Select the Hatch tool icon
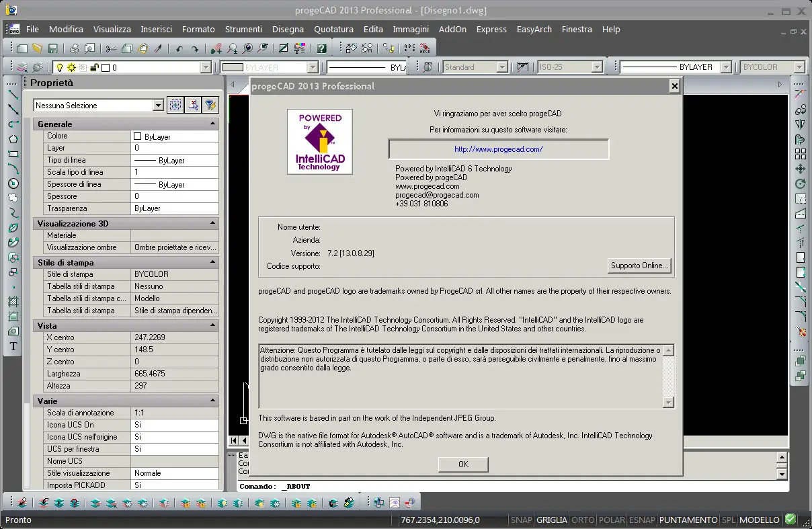Screen dimensions: 812x529 (x=13, y=302)
